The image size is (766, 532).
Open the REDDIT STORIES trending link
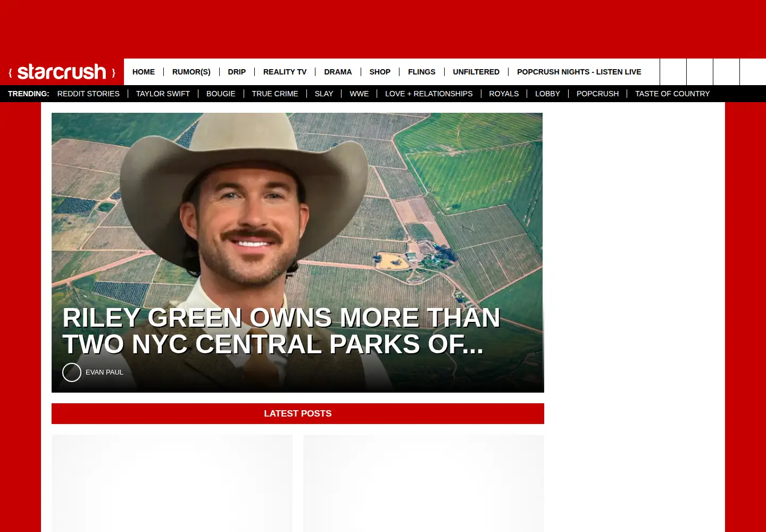tap(88, 94)
